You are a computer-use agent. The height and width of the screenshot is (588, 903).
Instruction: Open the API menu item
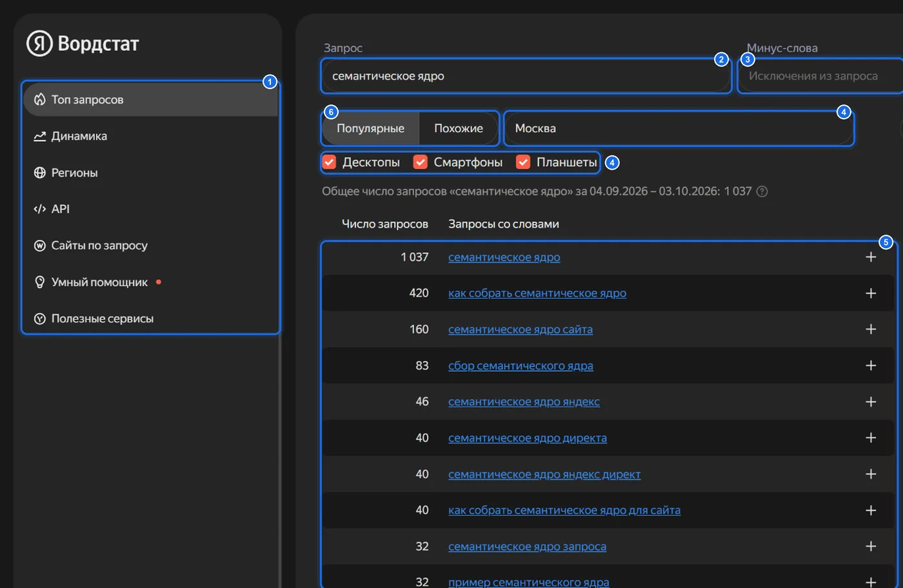151,209
